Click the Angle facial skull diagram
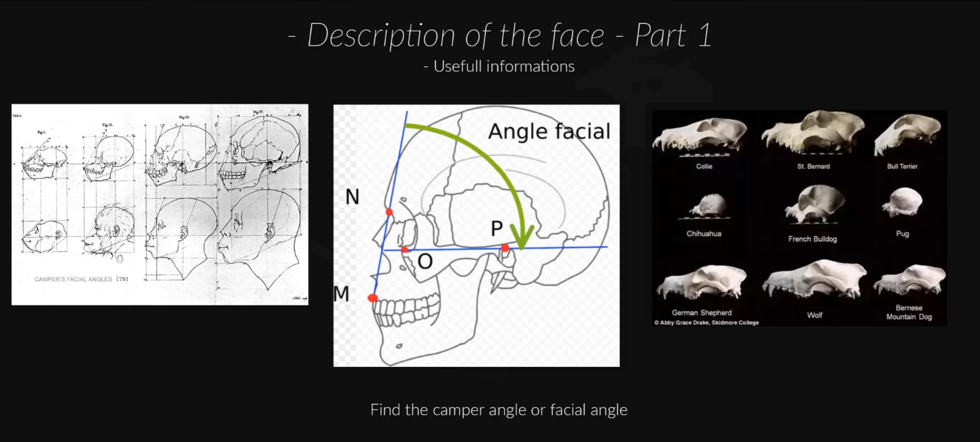Image resolution: width=980 pixels, height=442 pixels. 476,235
